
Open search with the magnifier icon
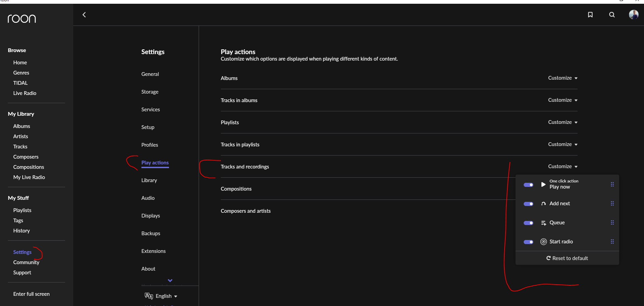[612, 15]
